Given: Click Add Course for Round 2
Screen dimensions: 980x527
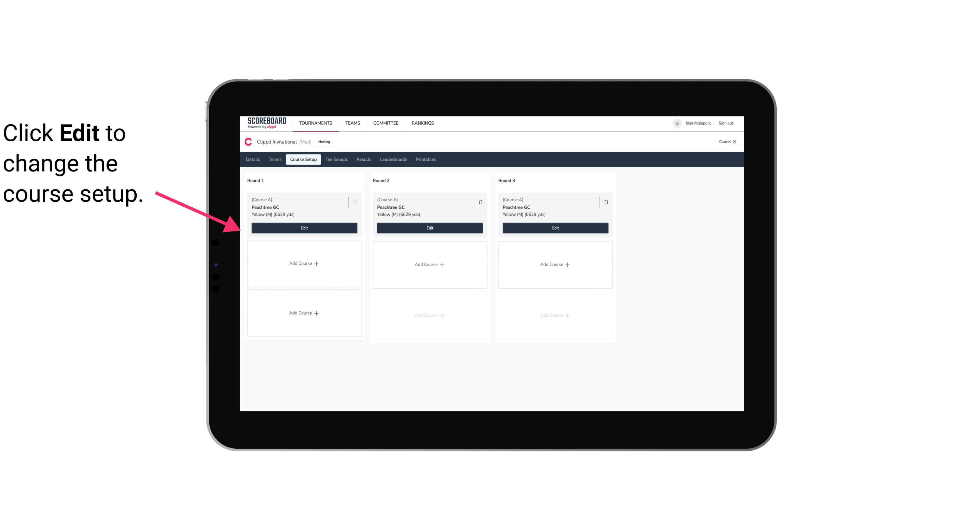Looking at the screenshot, I should coord(429,264).
